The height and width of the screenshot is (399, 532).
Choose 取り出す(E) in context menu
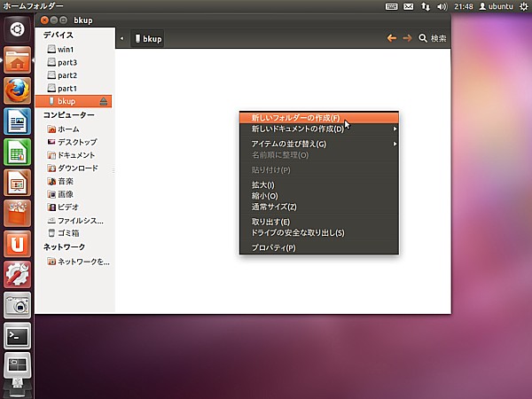319,222
